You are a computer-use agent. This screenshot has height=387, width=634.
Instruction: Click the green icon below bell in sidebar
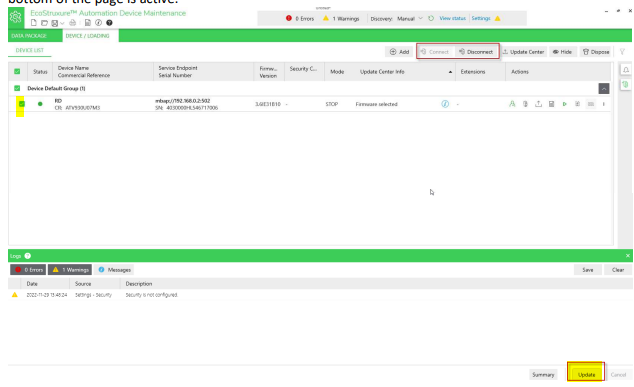pyautogui.click(x=626, y=85)
